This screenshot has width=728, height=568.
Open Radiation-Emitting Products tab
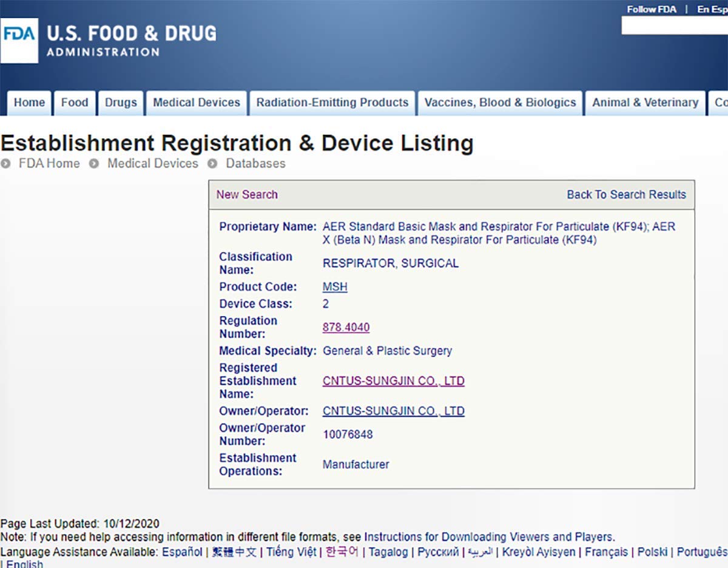[x=332, y=103]
